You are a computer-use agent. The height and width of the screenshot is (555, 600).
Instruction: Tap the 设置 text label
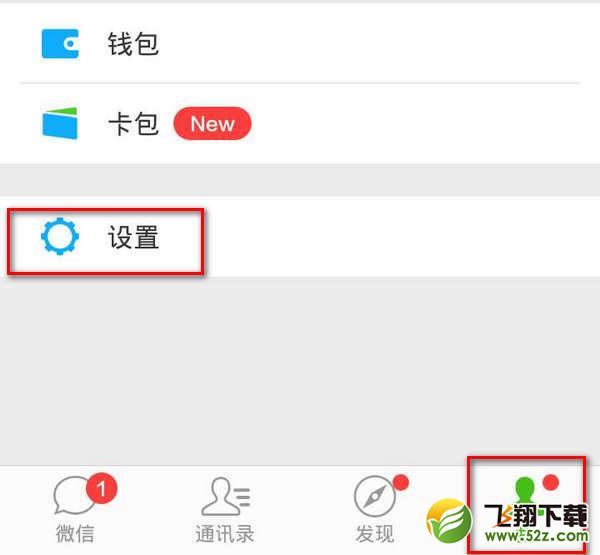click(133, 237)
